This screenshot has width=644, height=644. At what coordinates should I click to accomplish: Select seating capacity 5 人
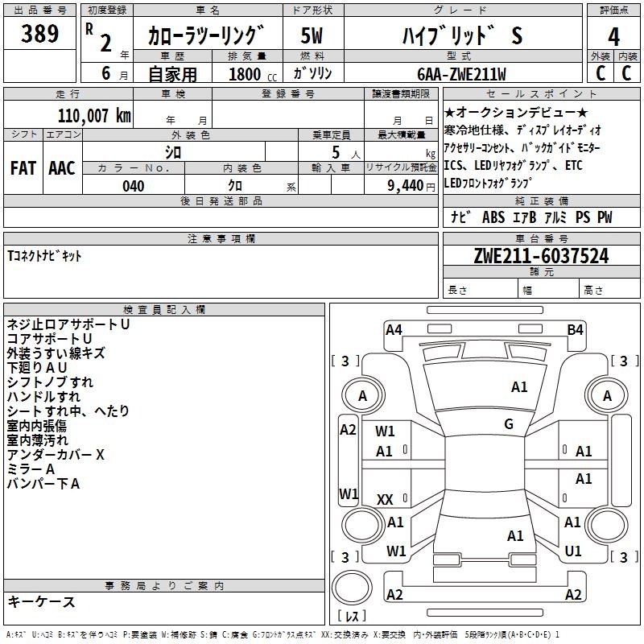coord(346,153)
